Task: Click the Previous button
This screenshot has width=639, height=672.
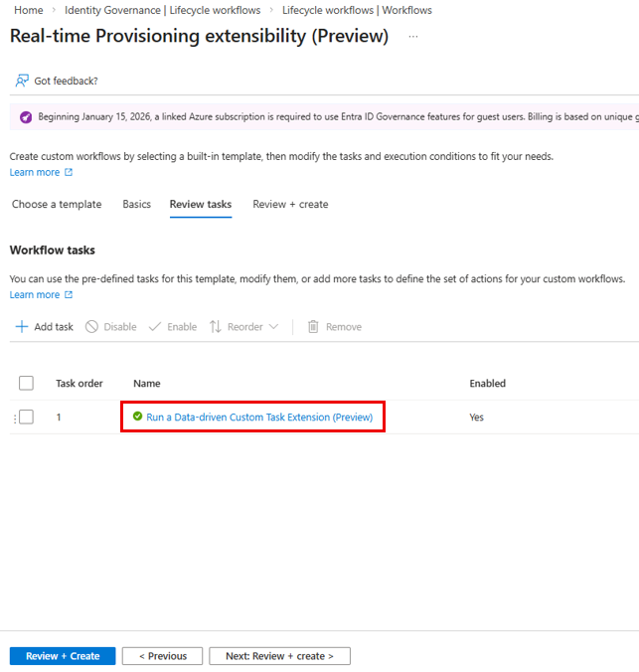Action: tap(162, 656)
